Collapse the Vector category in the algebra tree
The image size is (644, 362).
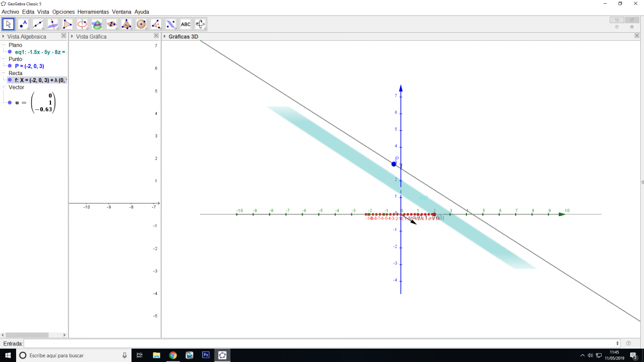pos(3,87)
